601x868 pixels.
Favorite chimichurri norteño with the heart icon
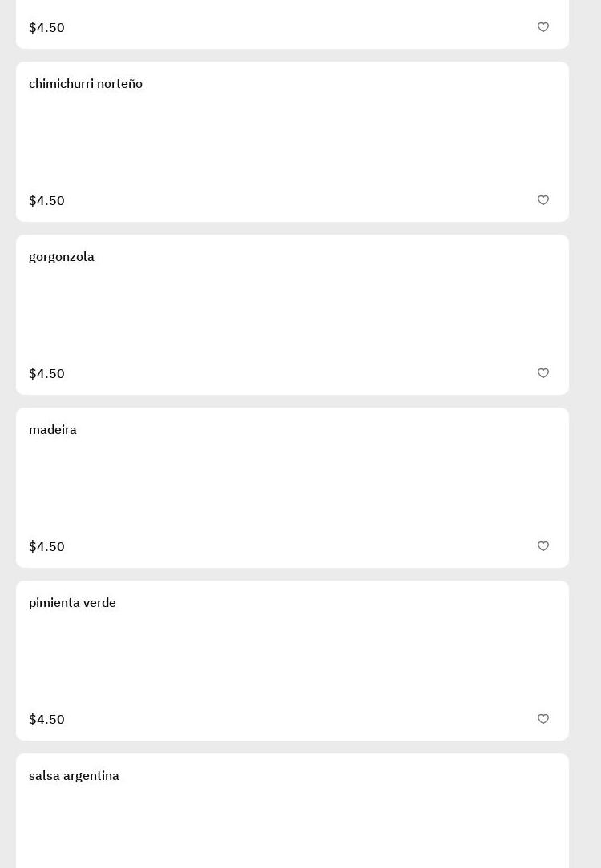click(x=543, y=200)
